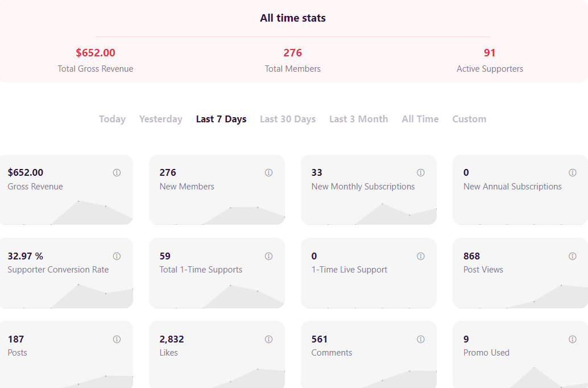Choose the Last 30 Days tab
The height and width of the screenshot is (388, 588).
288,119
